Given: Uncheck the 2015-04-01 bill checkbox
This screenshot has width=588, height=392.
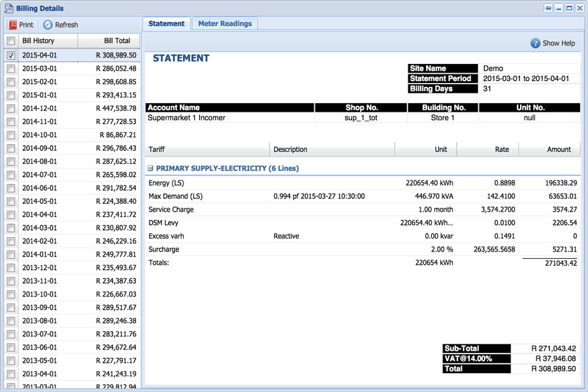Looking at the screenshot, I should pos(11,55).
